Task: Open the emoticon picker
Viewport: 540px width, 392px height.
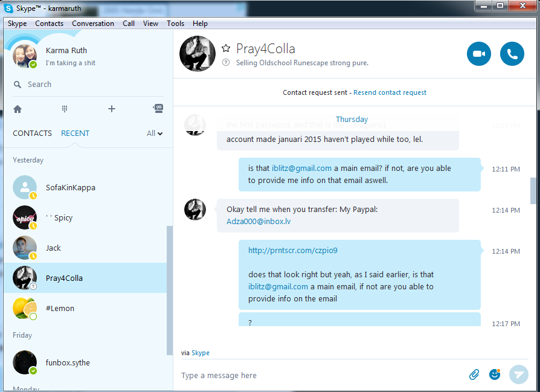Action: tap(495, 374)
